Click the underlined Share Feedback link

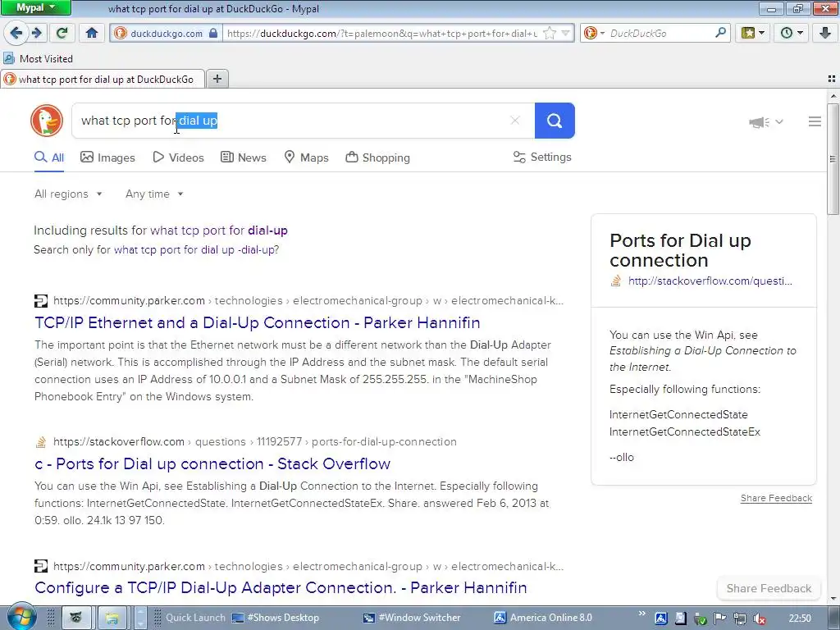[776, 498]
